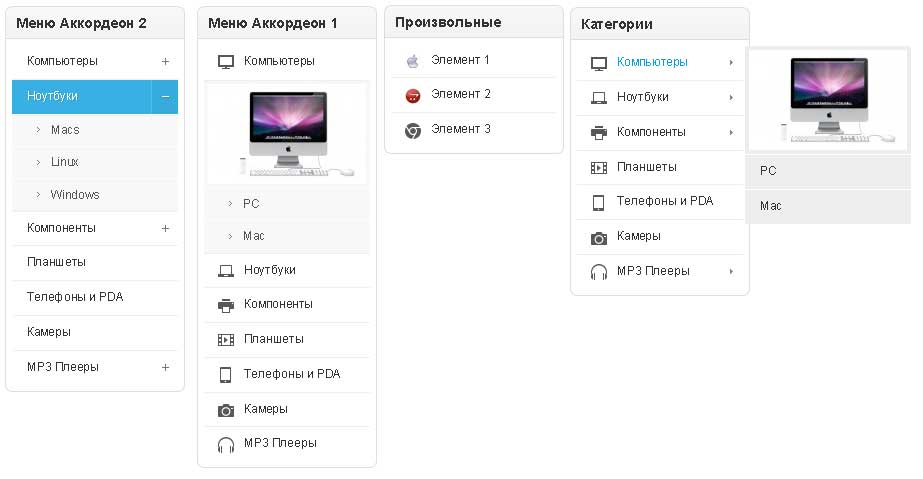Click the headphones icon in Категории panel
923x479 pixels.
pos(599,272)
